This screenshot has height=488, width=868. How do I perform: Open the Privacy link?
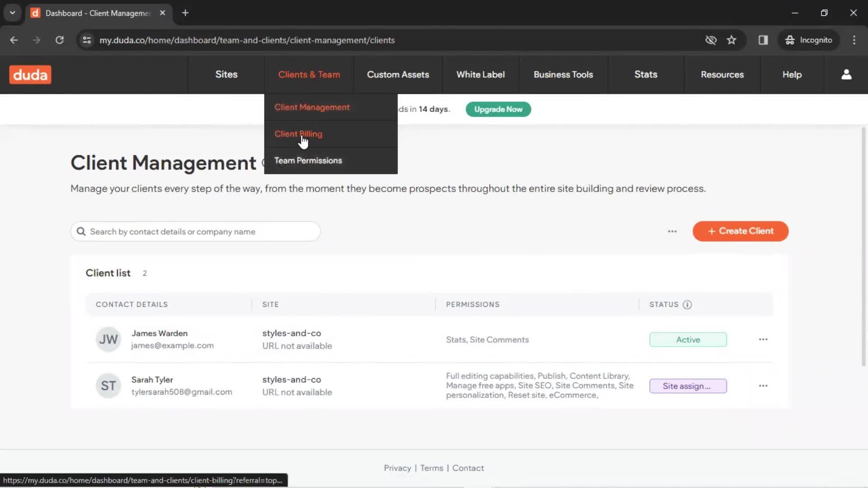click(x=397, y=468)
